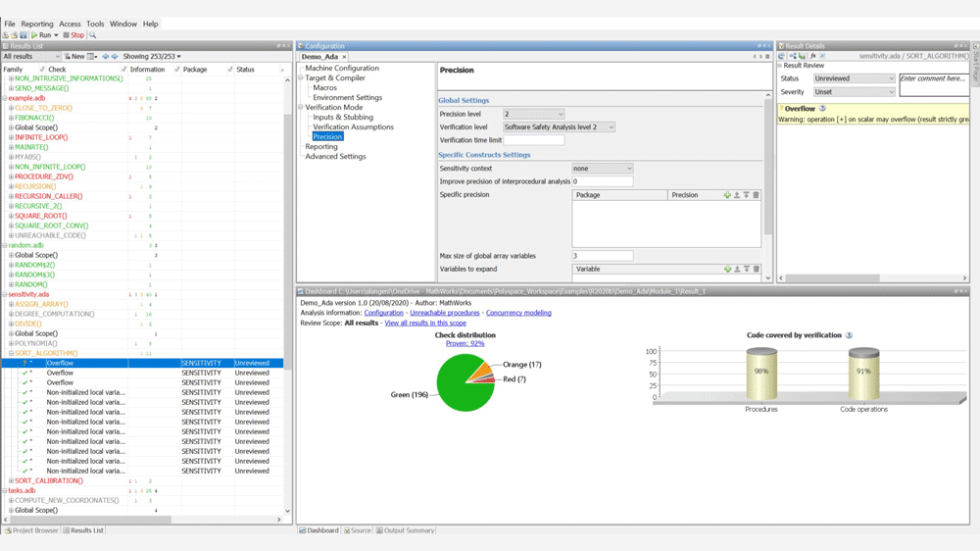
Task: Click trash icon in Variables to expand table
Action: click(x=756, y=269)
